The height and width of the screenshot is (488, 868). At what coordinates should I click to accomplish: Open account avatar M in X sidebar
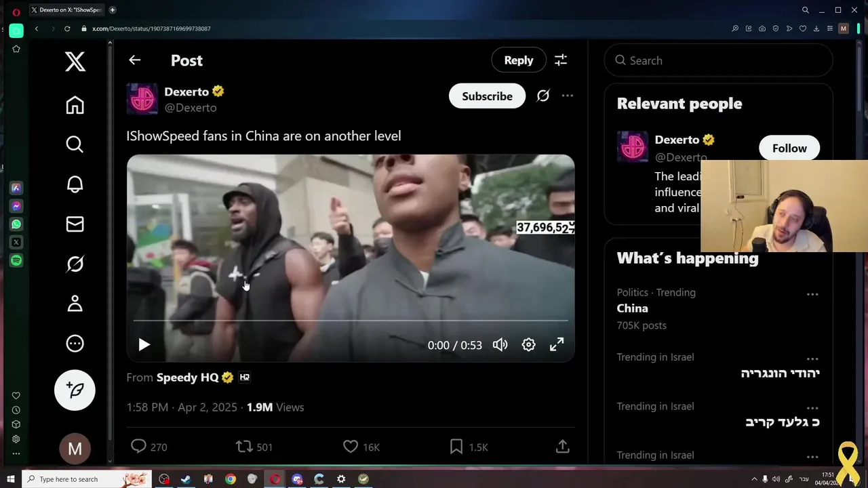tap(75, 449)
